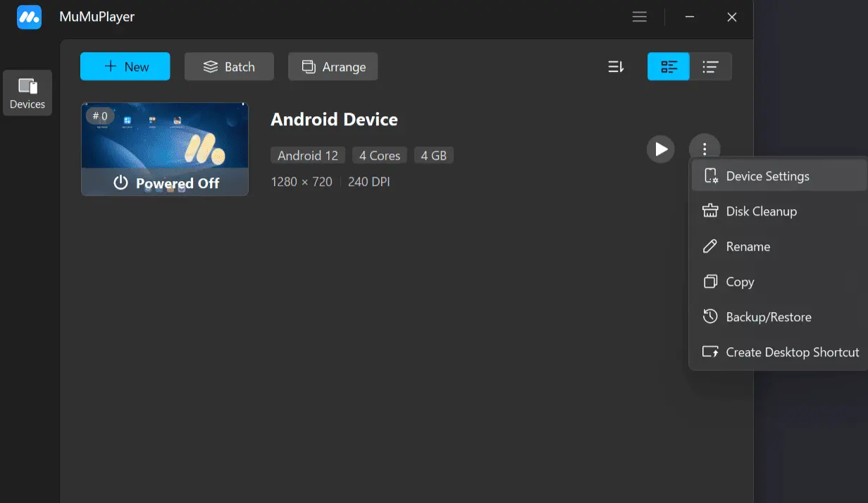Click the Powered Off device thumbnail
Viewport: 868px width, 503px height.
coord(165,149)
